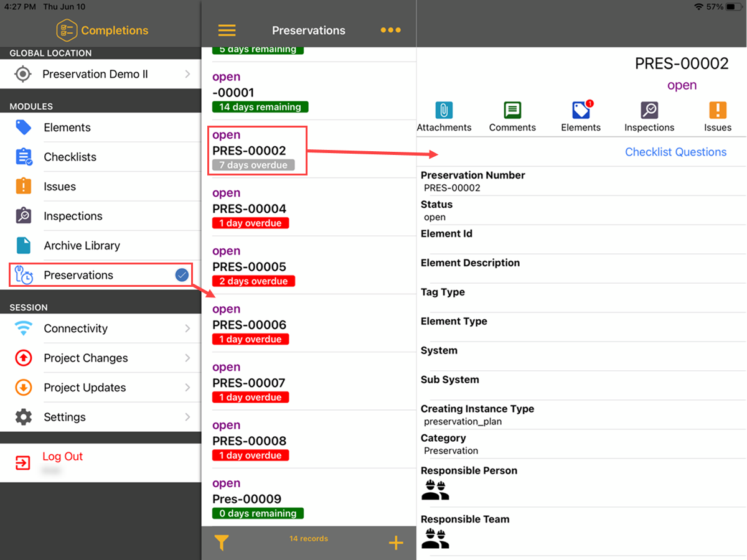
Task: Tap the Responsible Team workers icon
Action: [x=435, y=538]
